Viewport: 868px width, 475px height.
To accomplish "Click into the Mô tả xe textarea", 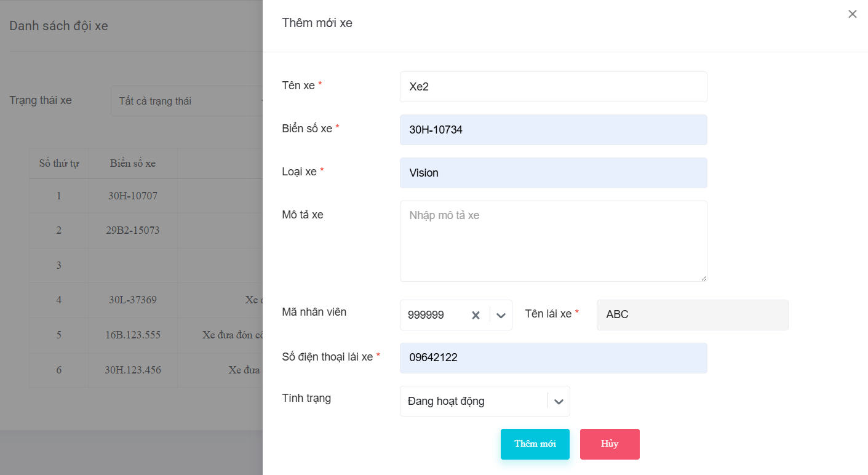I will pyautogui.click(x=553, y=241).
